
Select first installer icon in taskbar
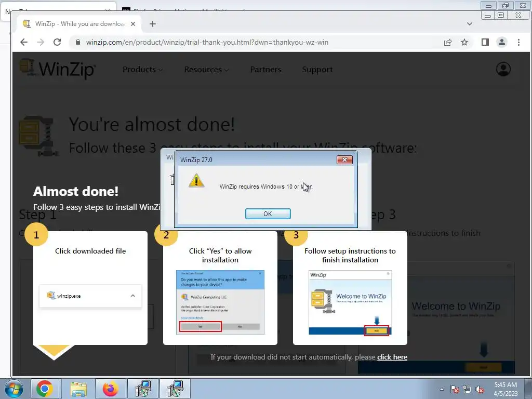pyautogui.click(x=143, y=389)
